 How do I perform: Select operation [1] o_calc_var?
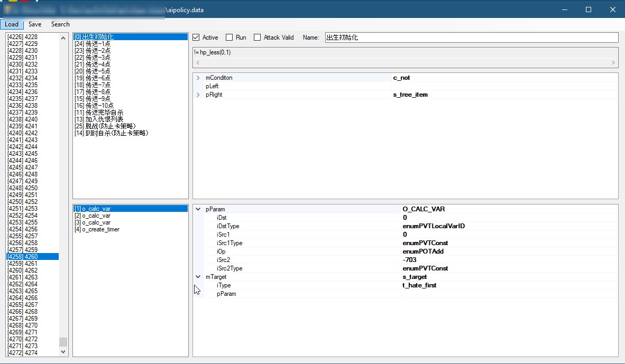(131, 209)
